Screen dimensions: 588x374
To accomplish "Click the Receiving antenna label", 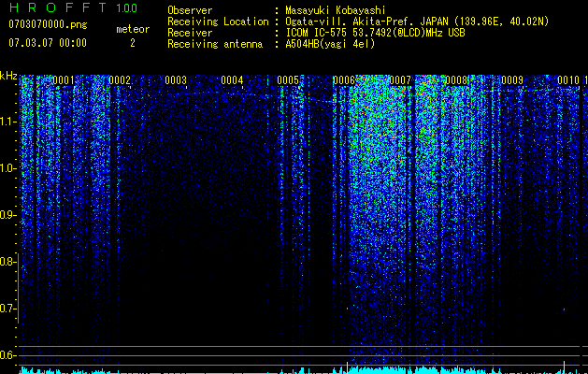I will (x=215, y=44).
